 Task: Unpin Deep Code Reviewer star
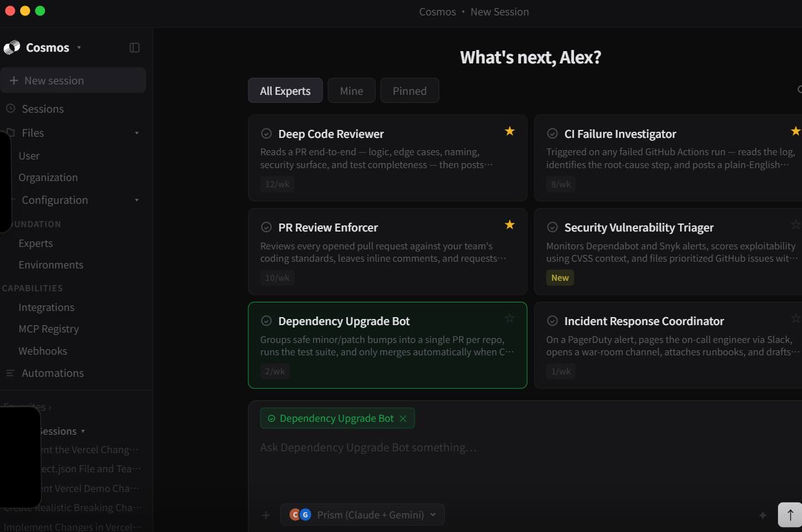click(509, 131)
